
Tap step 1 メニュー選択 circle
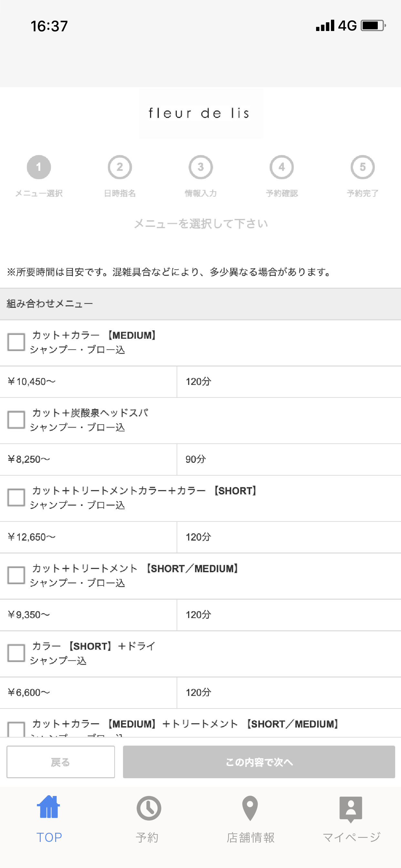39,167
